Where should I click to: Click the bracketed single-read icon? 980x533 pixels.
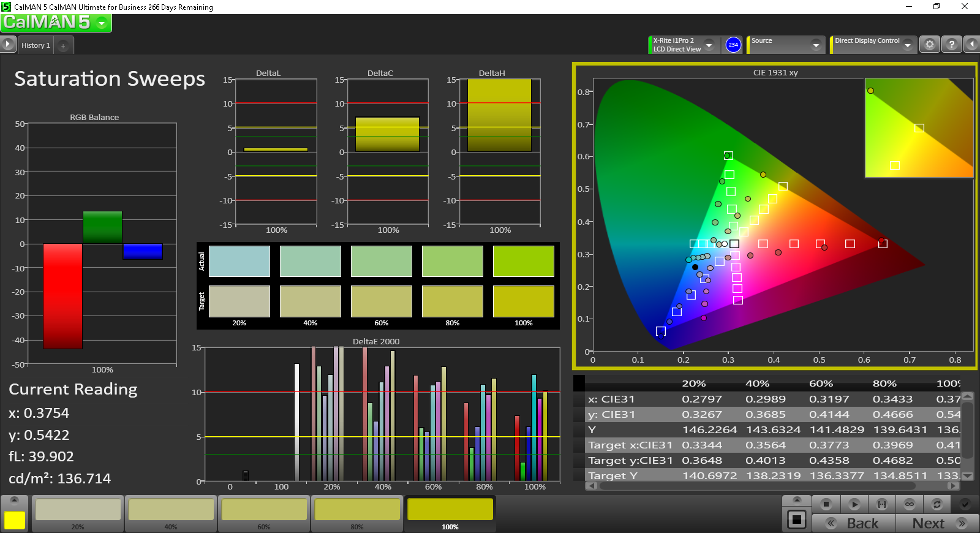[x=882, y=504]
